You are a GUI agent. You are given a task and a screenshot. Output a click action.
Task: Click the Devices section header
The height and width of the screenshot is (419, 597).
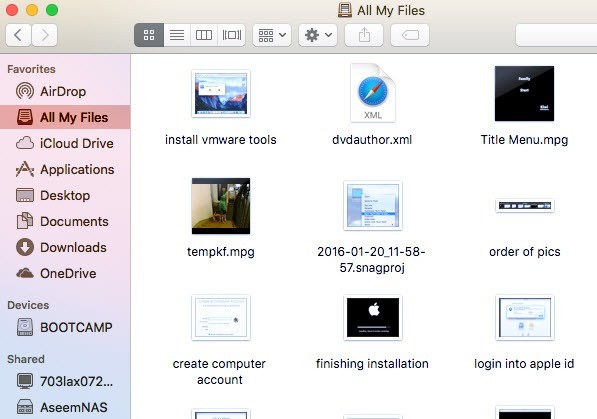pyautogui.click(x=28, y=305)
